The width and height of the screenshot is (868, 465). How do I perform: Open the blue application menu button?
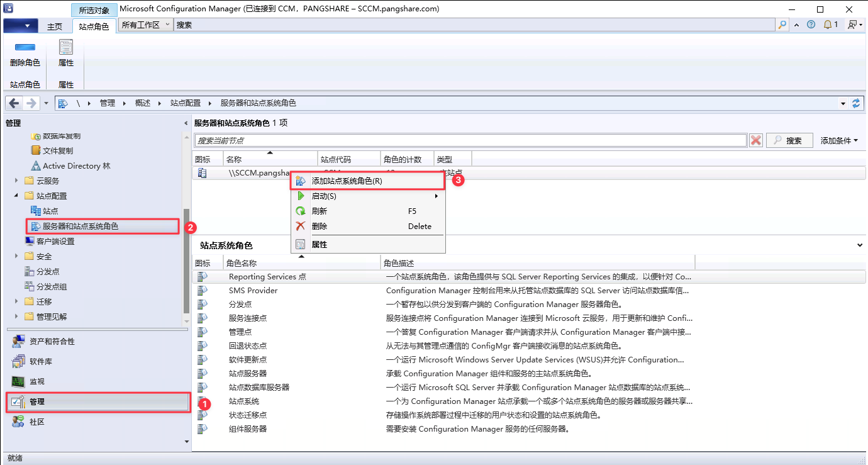[21, 26]
